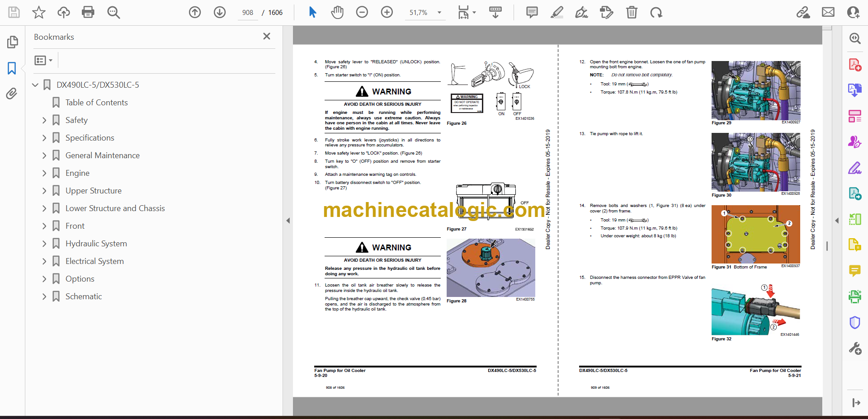Open the Table of Contents bookmark

point(96,103)
